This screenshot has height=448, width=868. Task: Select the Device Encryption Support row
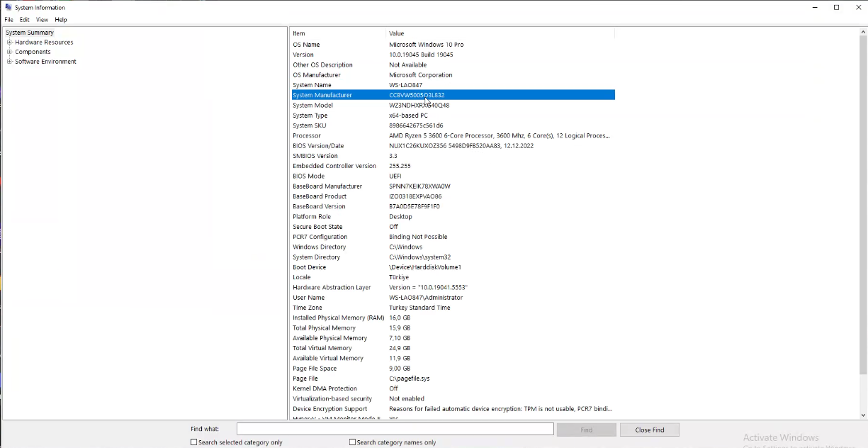pos(453,409)
